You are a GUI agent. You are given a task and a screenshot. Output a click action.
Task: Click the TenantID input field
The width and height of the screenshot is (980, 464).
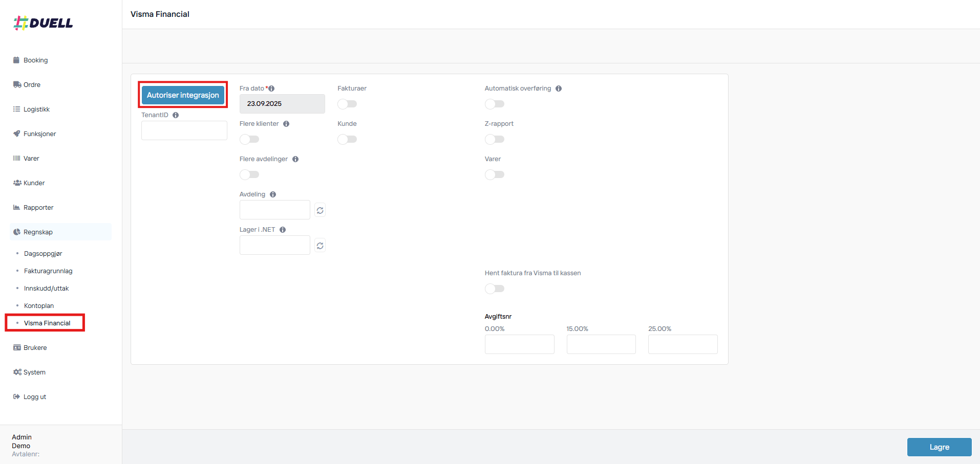[184, 130]
